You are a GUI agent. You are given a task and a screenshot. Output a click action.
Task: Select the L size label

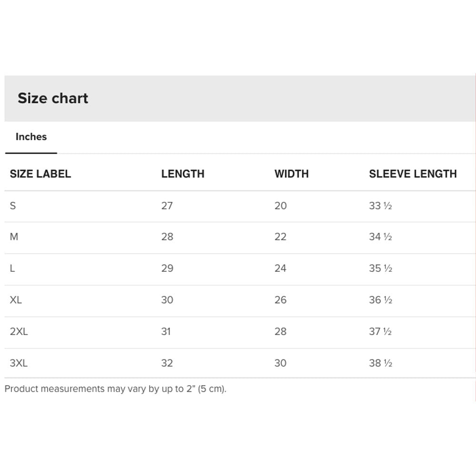[12, 268]
